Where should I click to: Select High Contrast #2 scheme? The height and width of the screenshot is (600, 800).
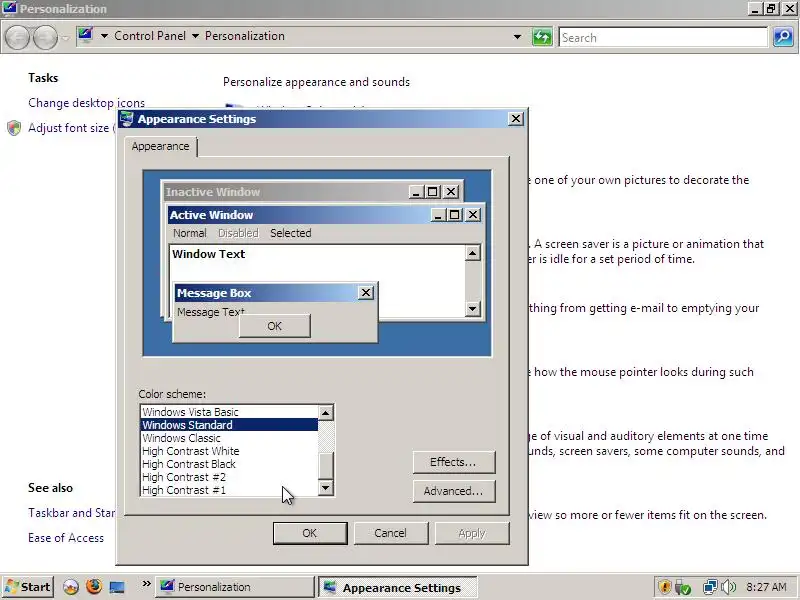[x=229, y=477]
